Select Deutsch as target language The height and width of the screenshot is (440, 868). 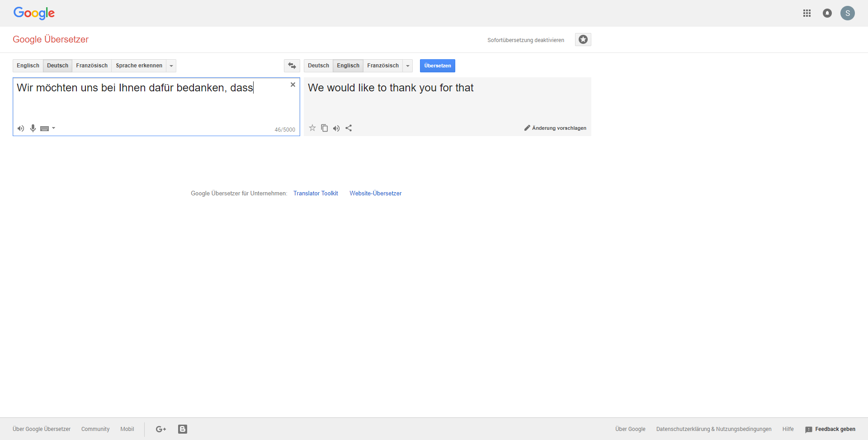318,66
